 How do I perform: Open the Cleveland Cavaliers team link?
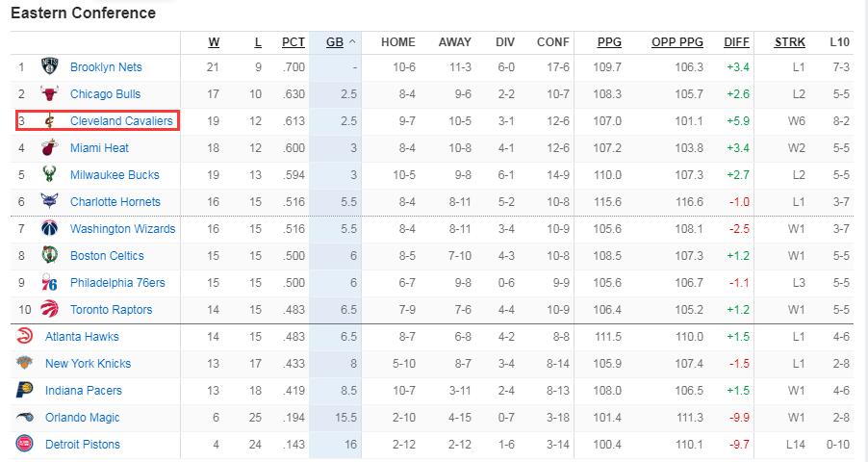121,121
